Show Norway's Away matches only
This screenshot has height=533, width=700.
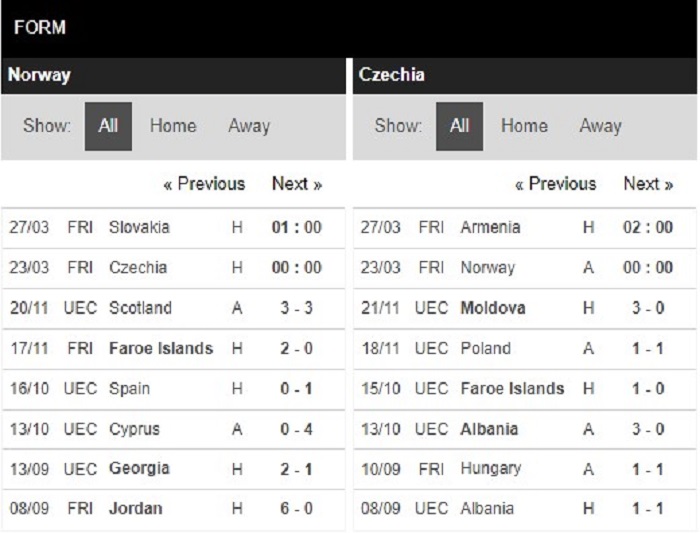[249, 126]
